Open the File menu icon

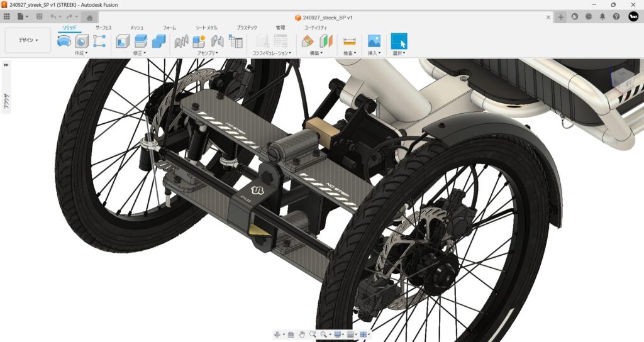23,17
